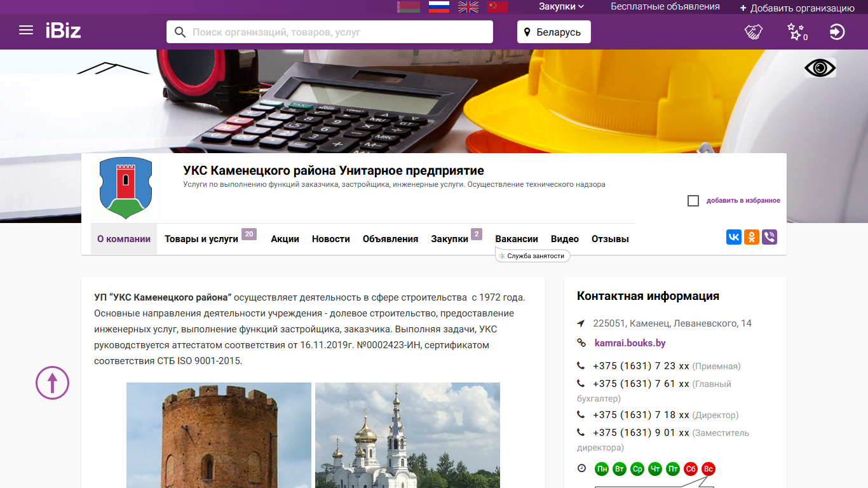
Task: Click address '225051, Каменец, Леваневского, 14'
Action: coord(672,323)
